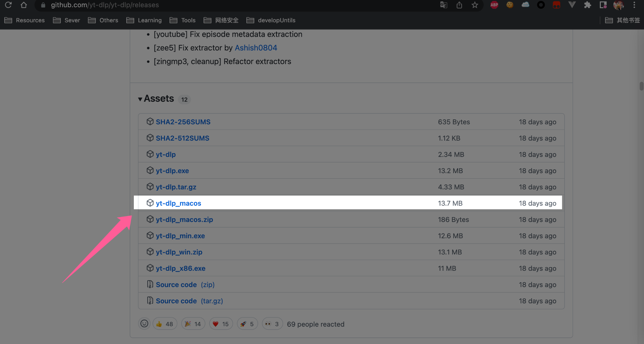Click the '69 people reacted' text
644x344 pixels.
315,324
